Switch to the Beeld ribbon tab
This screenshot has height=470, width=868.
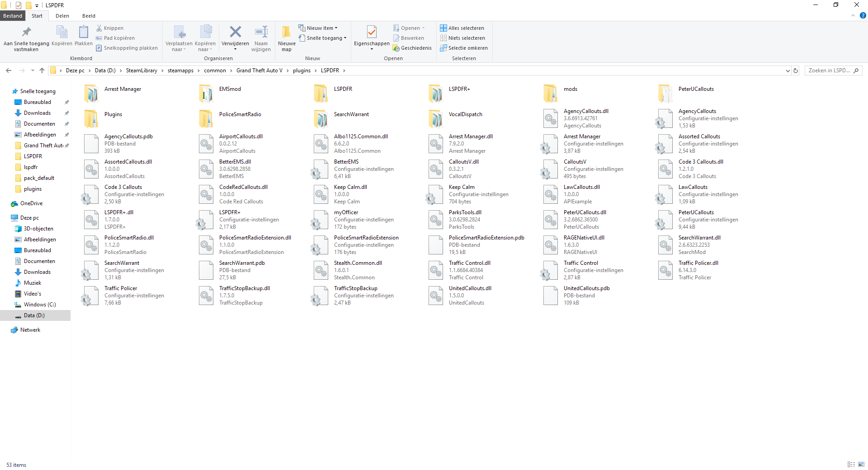tap(89, 16)
